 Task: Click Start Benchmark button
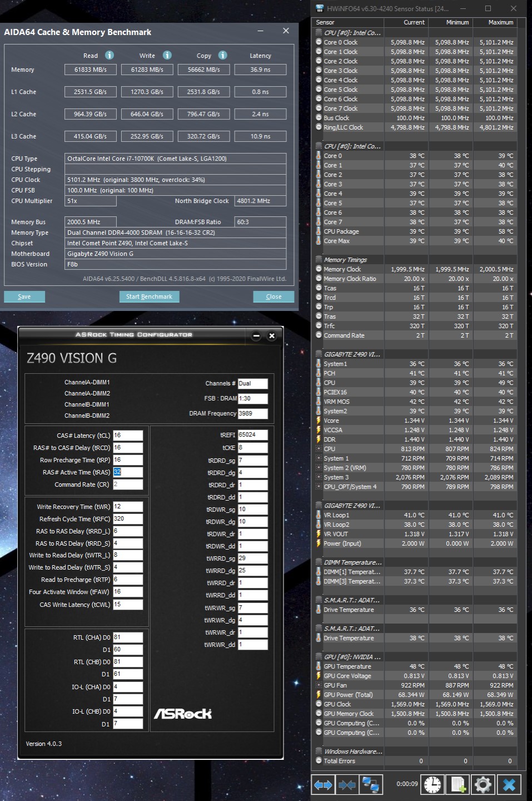[149, 296]
